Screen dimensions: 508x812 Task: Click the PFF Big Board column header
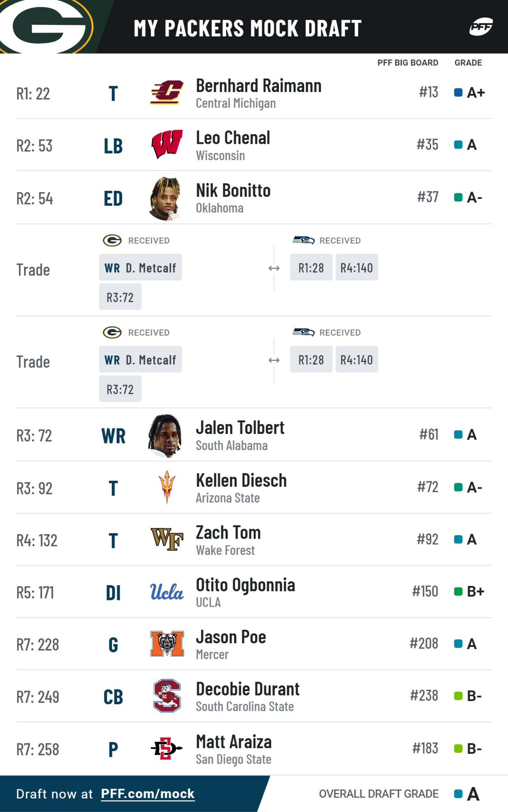pyautogui.click(x=407, y=63)
